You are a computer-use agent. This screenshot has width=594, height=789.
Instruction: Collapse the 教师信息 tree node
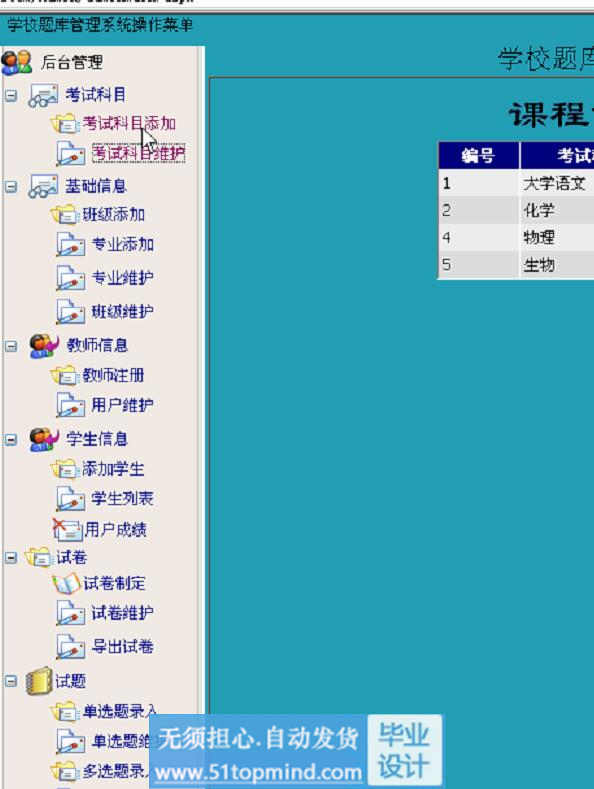coord(11,346)
